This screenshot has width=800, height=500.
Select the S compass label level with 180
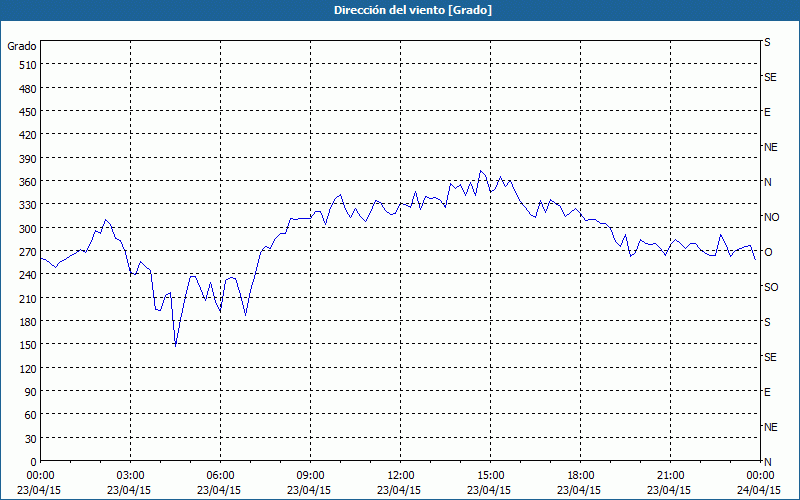767,322
